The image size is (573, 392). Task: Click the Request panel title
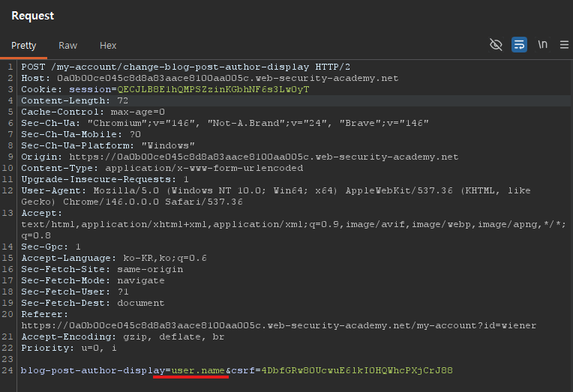[x=32, y=15]
